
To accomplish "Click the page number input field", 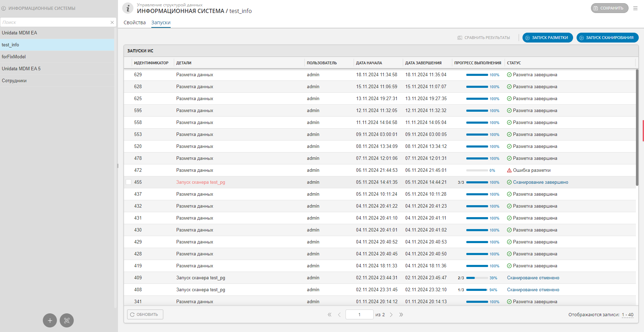I will [x=359, y=314].
